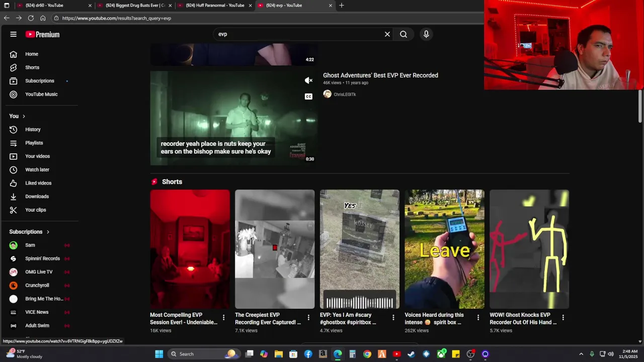Click the YouTube Premium logo
This screenshot has width=644, height=362.
[x=42, y=34]
